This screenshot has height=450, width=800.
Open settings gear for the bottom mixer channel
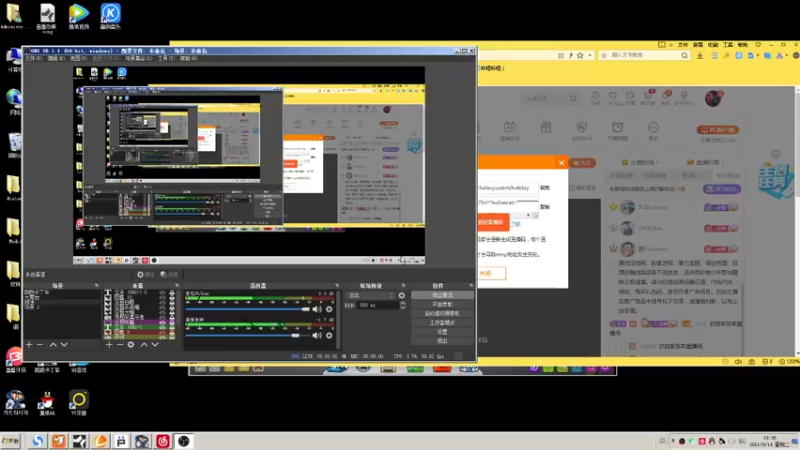click(x=329, y=335)
